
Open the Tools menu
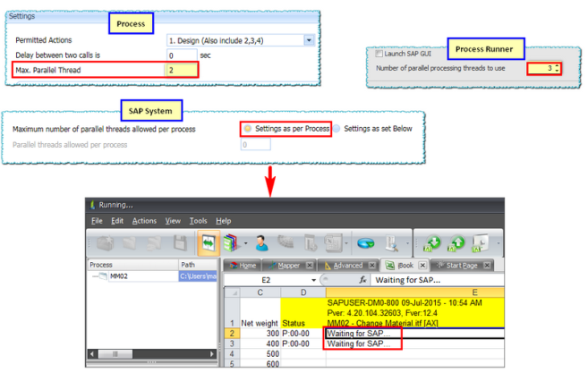pos(198,221)
